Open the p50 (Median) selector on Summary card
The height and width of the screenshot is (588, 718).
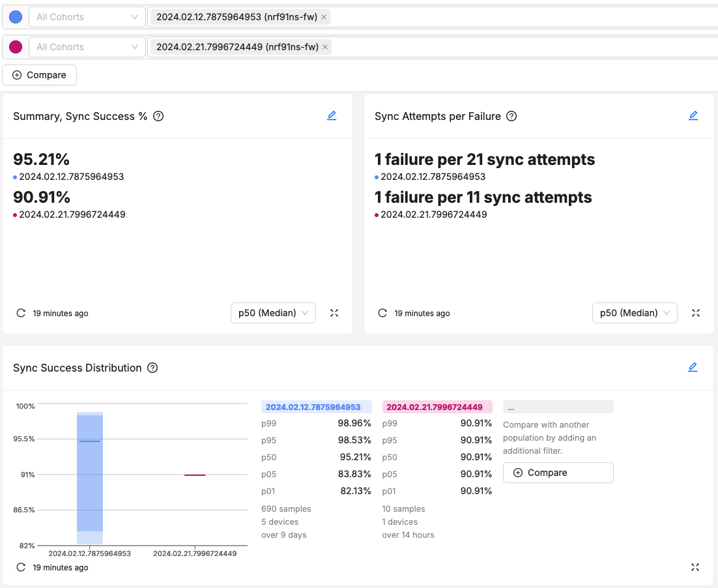pyautogui.click(x=273, y=313)
